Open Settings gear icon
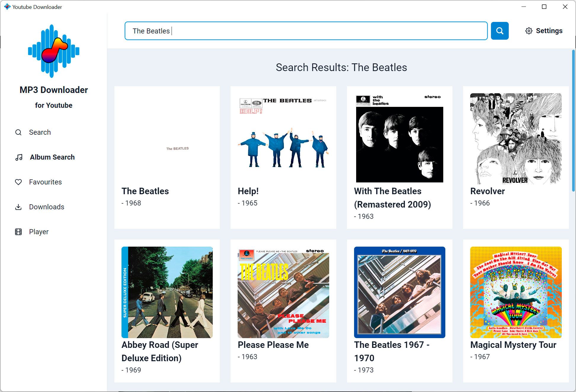Viewport: 576px width, 392px height. tap(529, 30)
